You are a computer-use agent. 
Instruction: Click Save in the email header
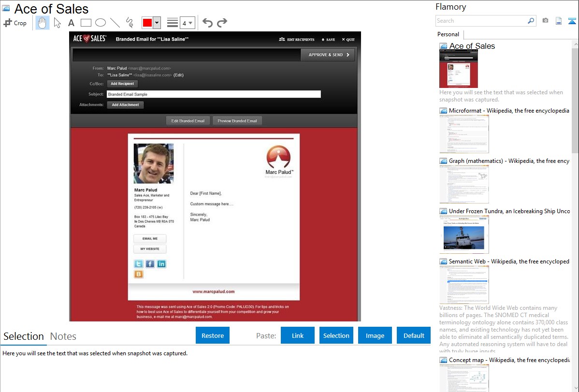tap(328, 40)
